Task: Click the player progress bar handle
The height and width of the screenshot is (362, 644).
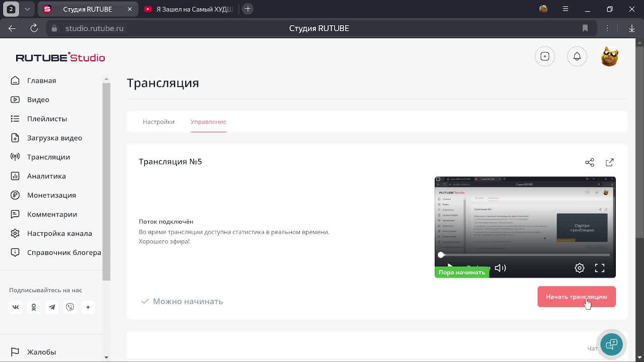Action: (441, 255)
